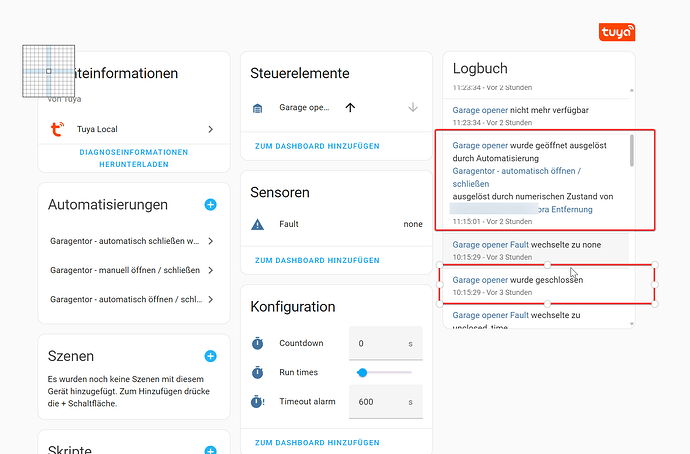Click the Countdown seconds input field
Image resolution: width=690 pixels, height=454 pixels.
pos(377,343)
